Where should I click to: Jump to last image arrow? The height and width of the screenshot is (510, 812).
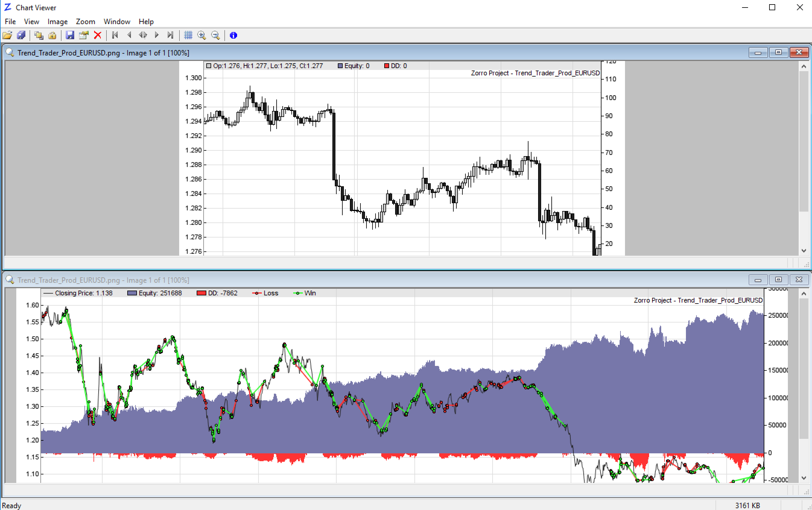coord(170,35)
